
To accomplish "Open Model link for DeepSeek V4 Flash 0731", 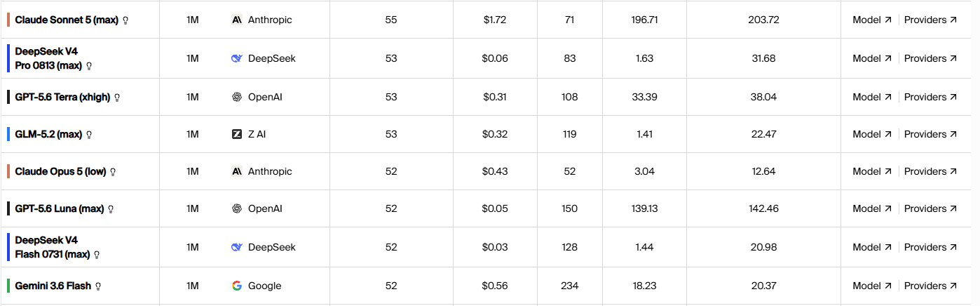I will (x=872, y=247).
